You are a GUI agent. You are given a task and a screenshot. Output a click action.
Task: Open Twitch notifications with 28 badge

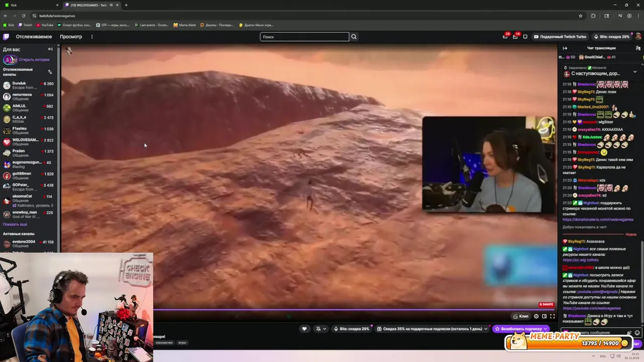(505, 37)
